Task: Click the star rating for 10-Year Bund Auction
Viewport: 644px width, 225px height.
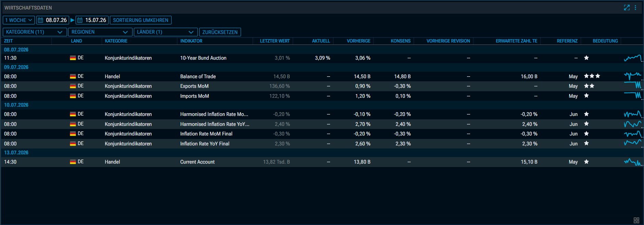Action: [x=586, y=58]
